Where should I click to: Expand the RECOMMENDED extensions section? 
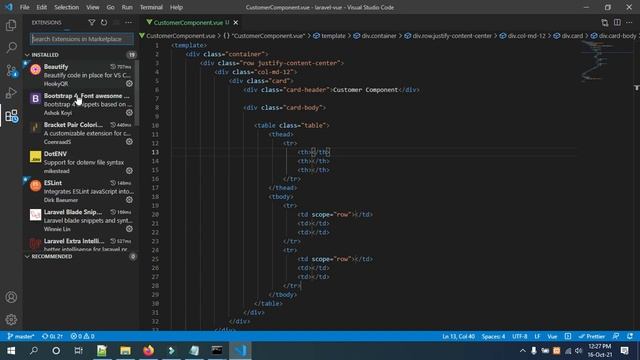tap(81, 256)
